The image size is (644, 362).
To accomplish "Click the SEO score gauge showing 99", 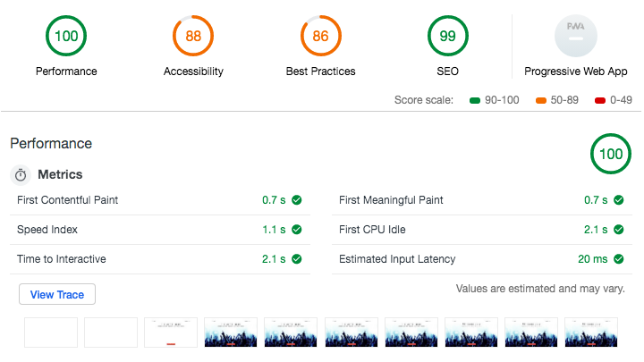I will click(x=448, y=36).
